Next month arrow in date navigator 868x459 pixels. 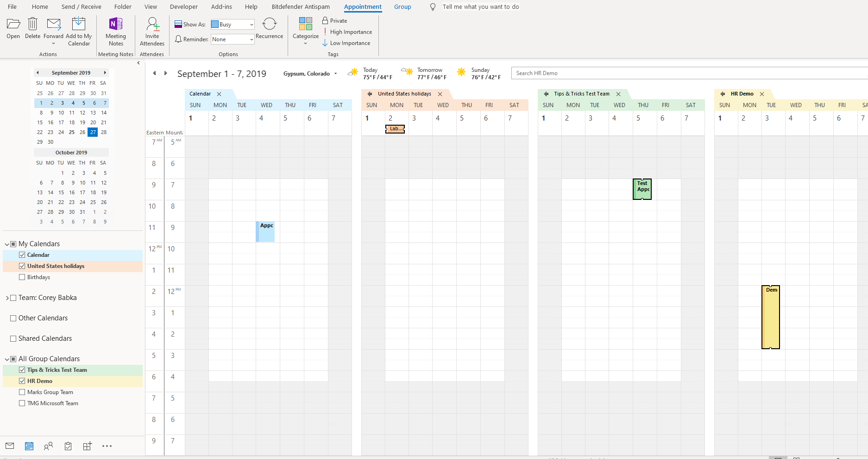tap(105, 73)
